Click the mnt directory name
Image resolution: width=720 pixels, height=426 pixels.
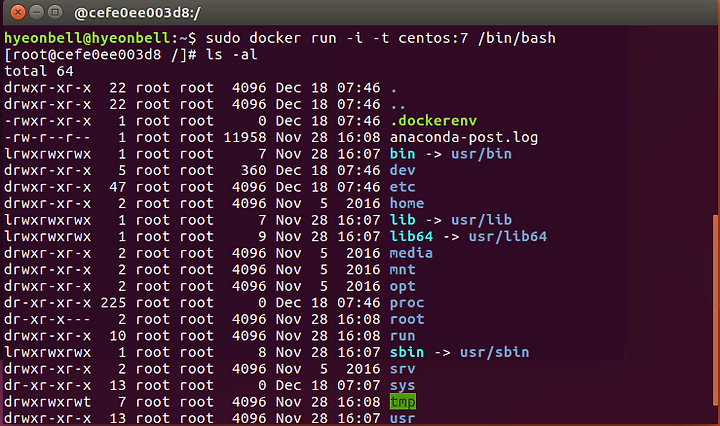pos(403,269)
